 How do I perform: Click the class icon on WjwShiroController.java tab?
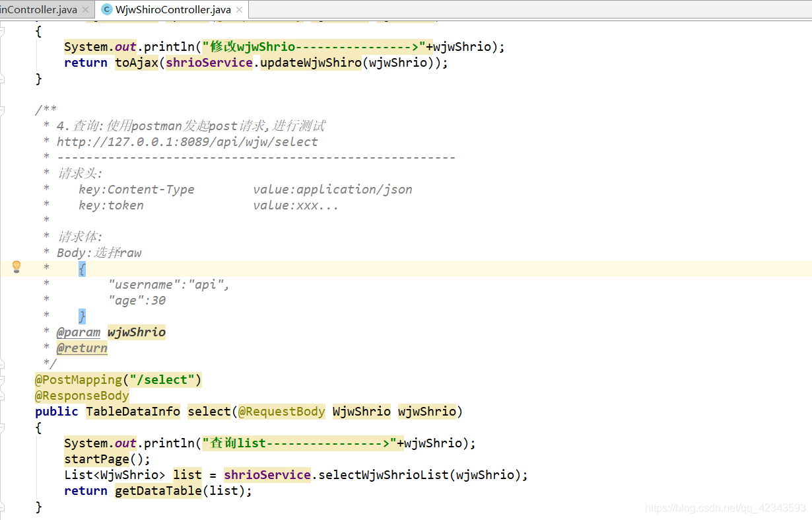[x=107, y=10]
